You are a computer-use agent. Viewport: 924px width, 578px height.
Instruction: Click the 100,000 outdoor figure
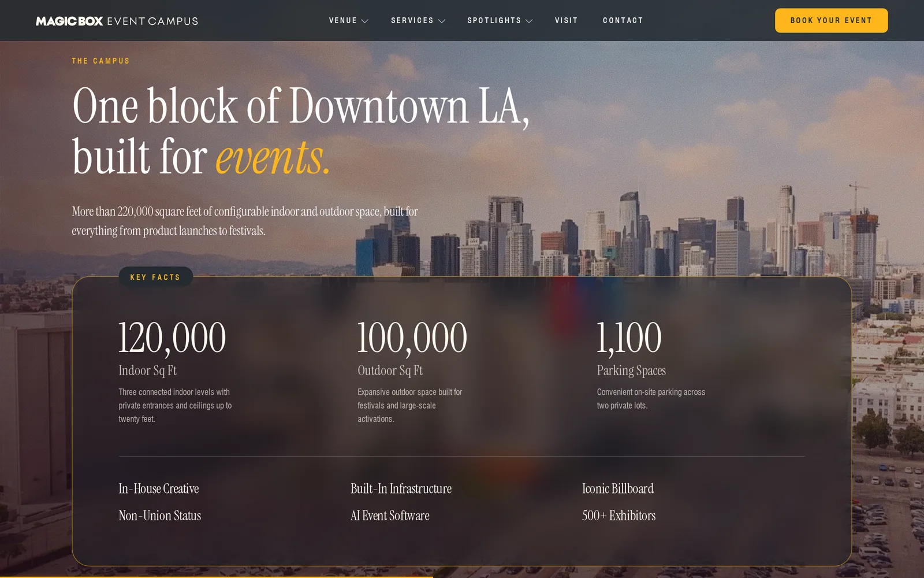[412, 338]
